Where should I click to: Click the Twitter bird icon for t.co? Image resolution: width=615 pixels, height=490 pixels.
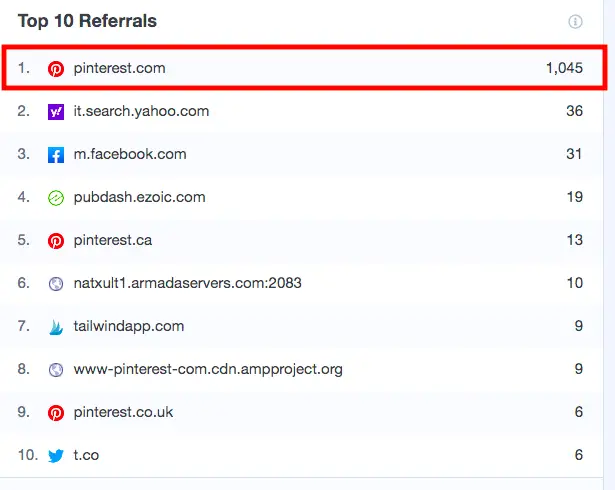pos(56,456)
